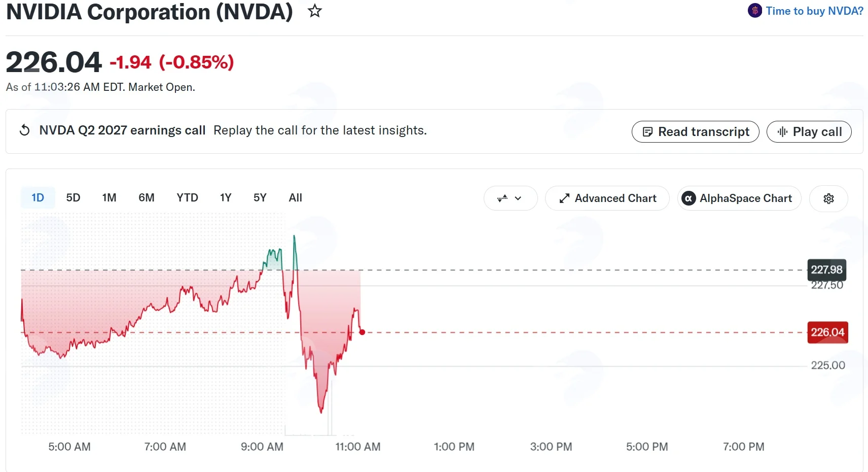Click the transcript document icon
This screenshot has height=472, width=868.
pos(647,132)
